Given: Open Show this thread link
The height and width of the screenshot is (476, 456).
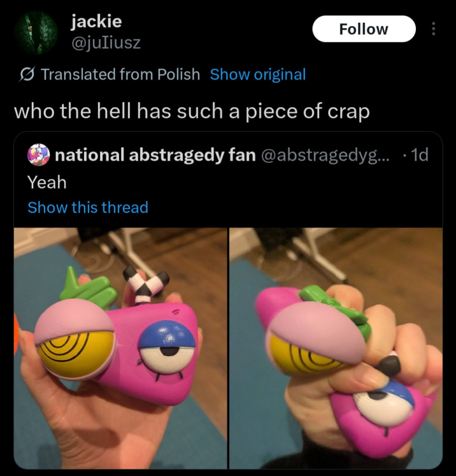Looking at the screenshot, I should 88,207.
